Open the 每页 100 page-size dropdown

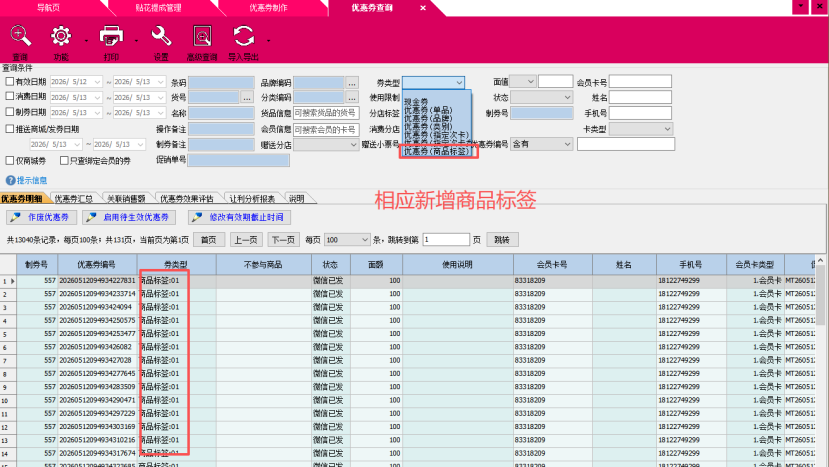tap(347, 240)
